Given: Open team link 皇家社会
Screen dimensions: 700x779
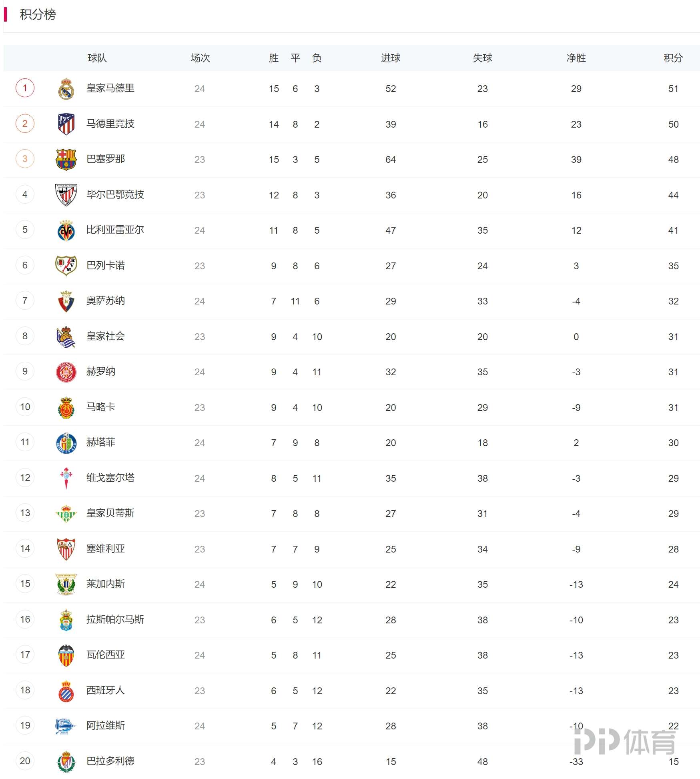Looking at the screenshot, I should tap(106, 336).
